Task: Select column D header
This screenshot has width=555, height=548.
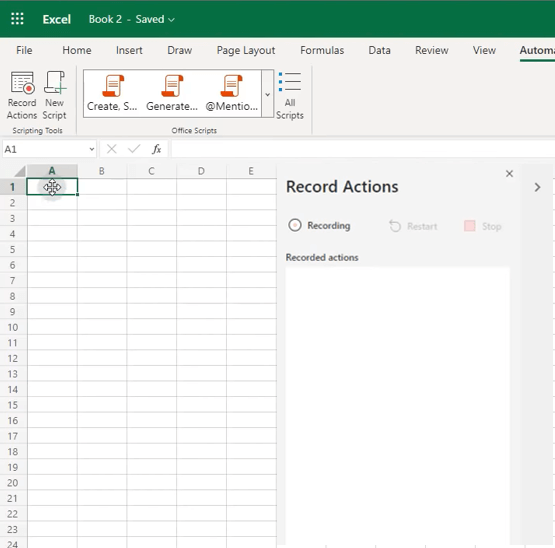Action: (201, 171)
